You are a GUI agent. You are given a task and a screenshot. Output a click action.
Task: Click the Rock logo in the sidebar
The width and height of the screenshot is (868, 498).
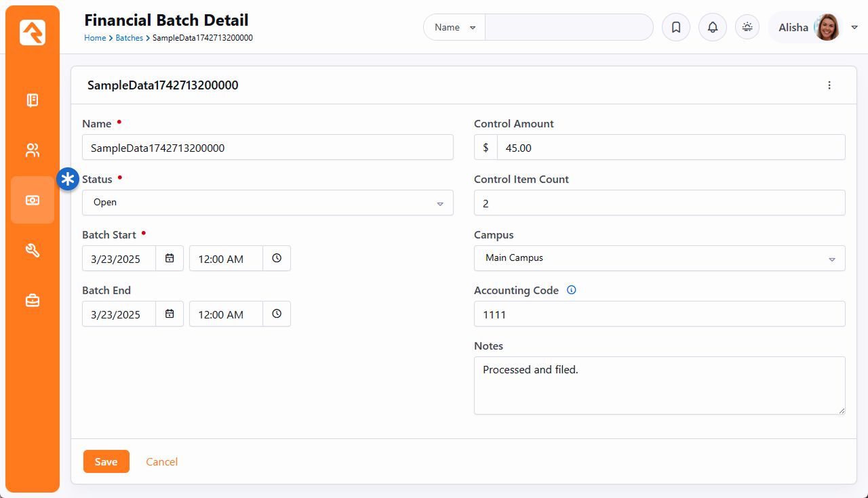click(33, 33)
